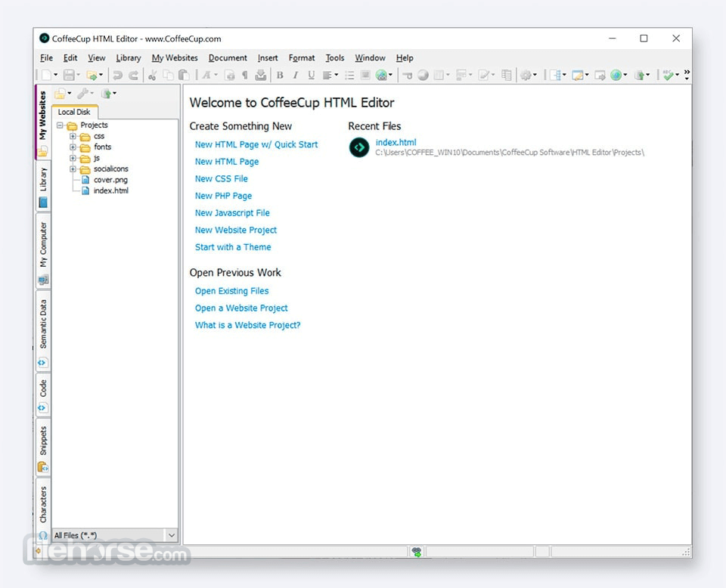The width and height of the screenshot is (726, 588).
Task: Click the text alignment icon
Action: click(x=327, y=75)
